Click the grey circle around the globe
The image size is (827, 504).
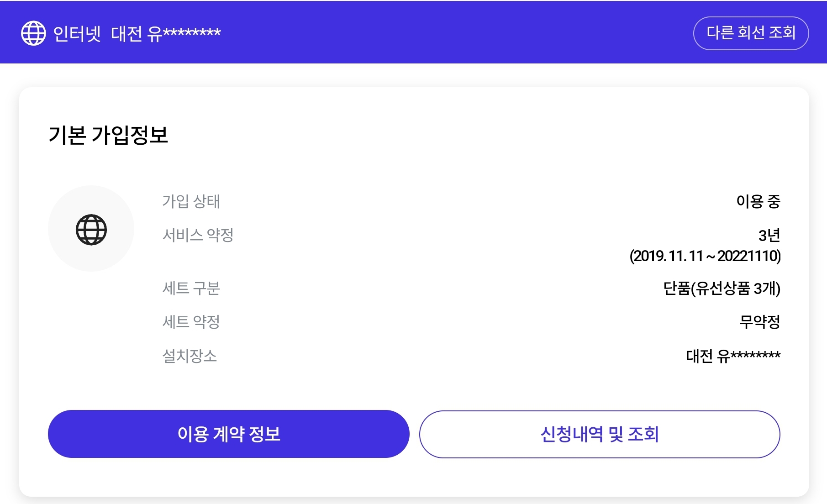tap(91, 228)
